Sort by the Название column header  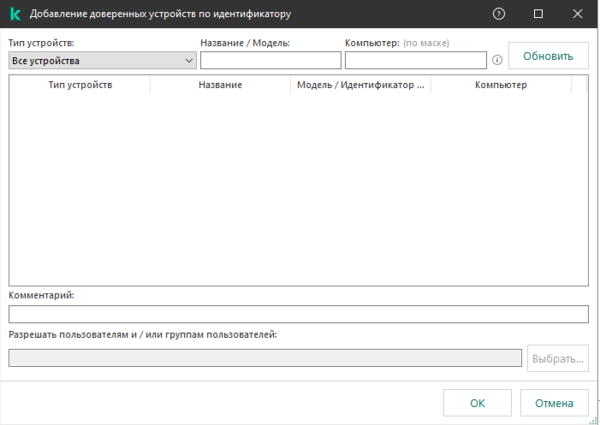click(220, 85)
